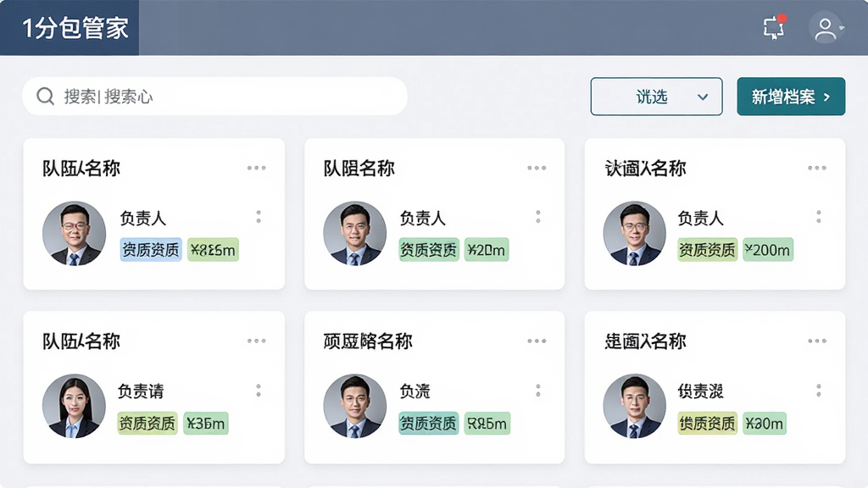The width and height of the screenshot is (868, 488).
Task: Click vertical dots on the blue-tag card
Action: point(259,217)
